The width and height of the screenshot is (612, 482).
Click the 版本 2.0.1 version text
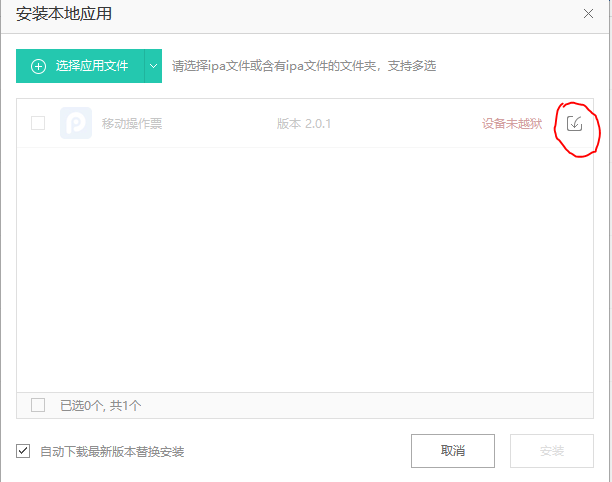click(x=303, y=124)
